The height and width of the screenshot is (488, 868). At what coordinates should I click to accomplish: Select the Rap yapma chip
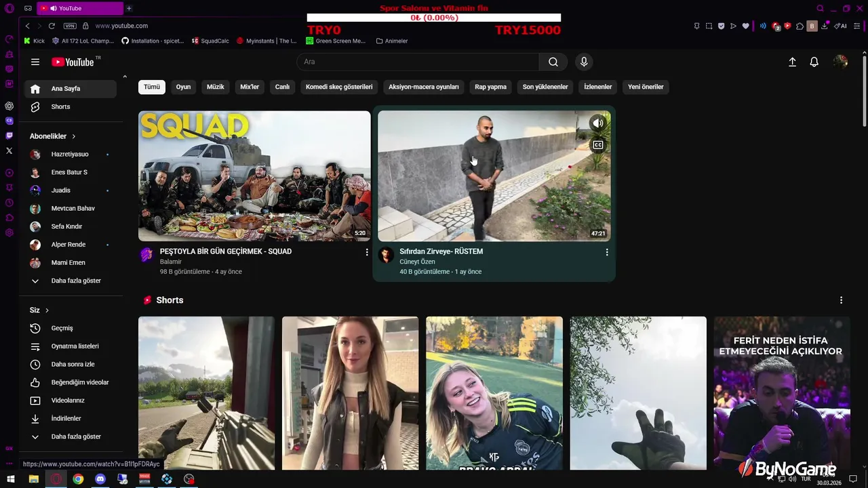(490, 87)
